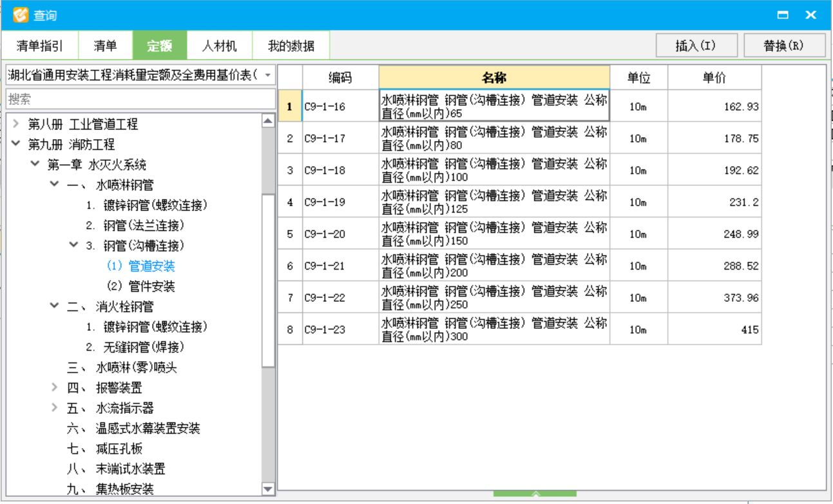Select code cell C9-1-20
The height and width of the screenshot is (504, 833).
[x=341, y=234]
